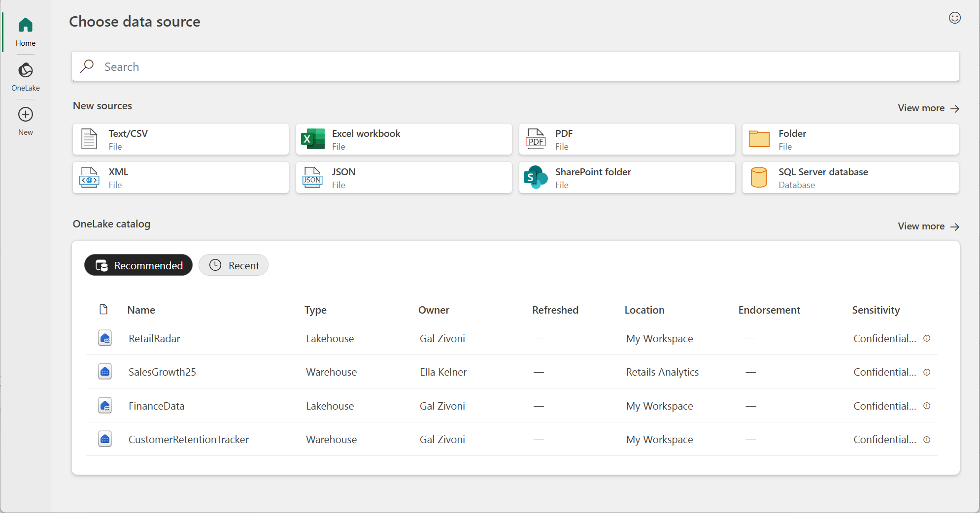Select the FinanceData name
The height and width of the screenshot is (513, 980).
pyautogui.click(x=156, y=406)
